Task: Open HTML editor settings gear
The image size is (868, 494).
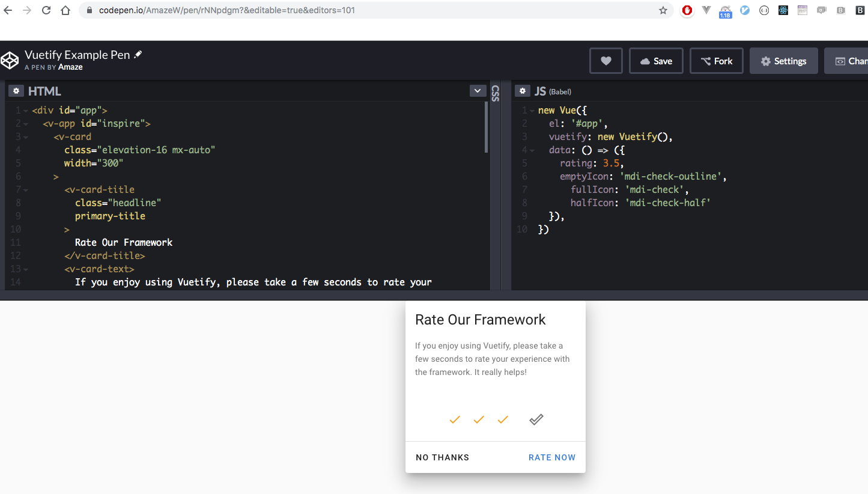Action: pyautogui.click(x=16, y=91)
